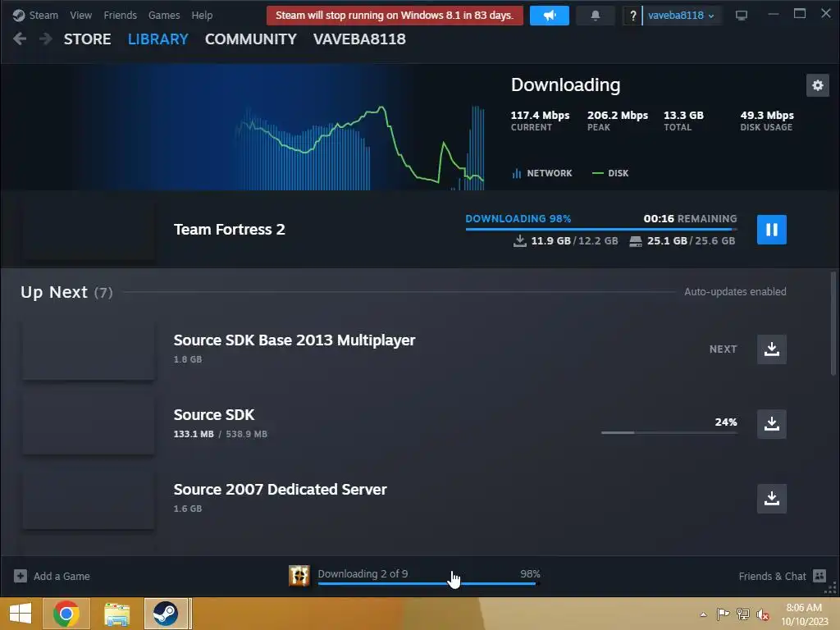Click the Auto-updates enabled text
The image size is (840, 630).
coord(735,291)
